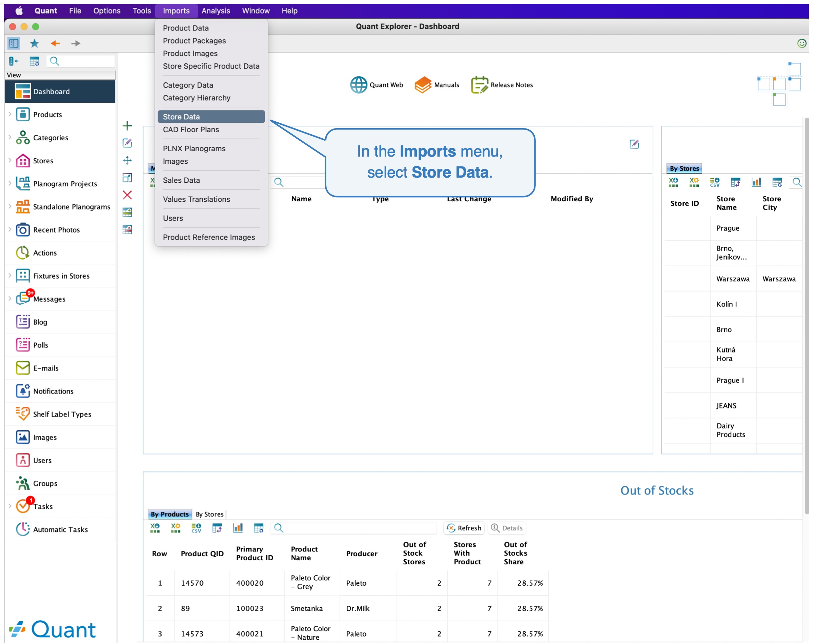The image size is (814, 644).
Task: Click chart icon in By Stores panel
Action: 756,182
